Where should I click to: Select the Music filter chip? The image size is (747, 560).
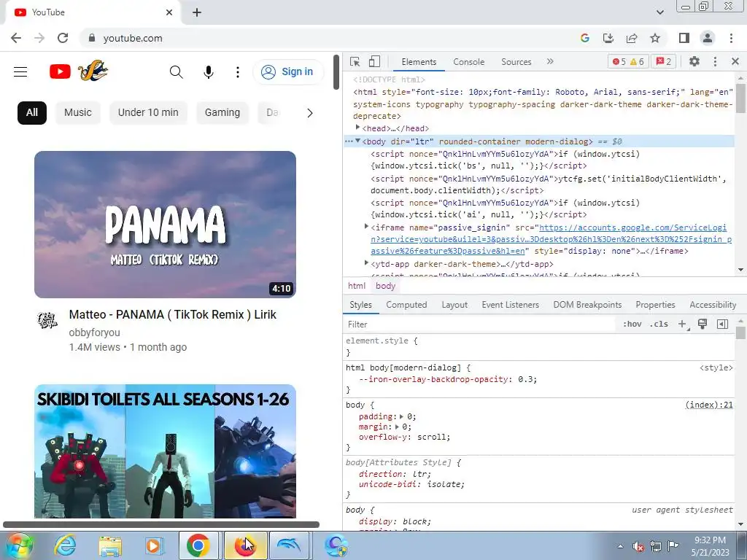[x=77, y=113]
